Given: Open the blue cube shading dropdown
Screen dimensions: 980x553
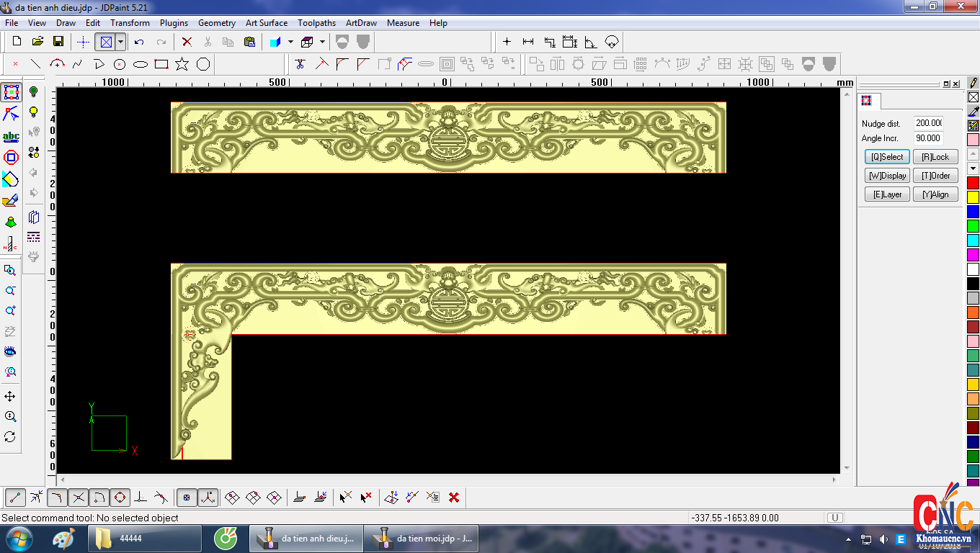Looking at the screenshot, I should tap(290, 42).
